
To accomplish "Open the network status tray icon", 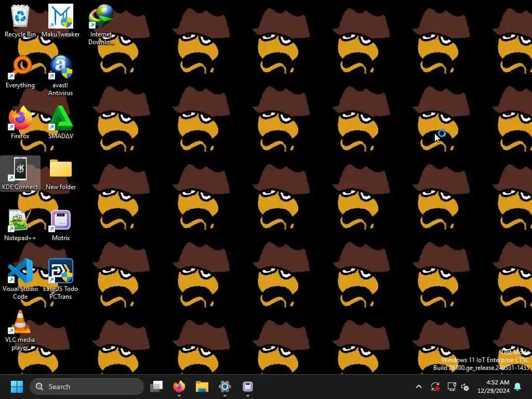I will [x=451, y=387].
